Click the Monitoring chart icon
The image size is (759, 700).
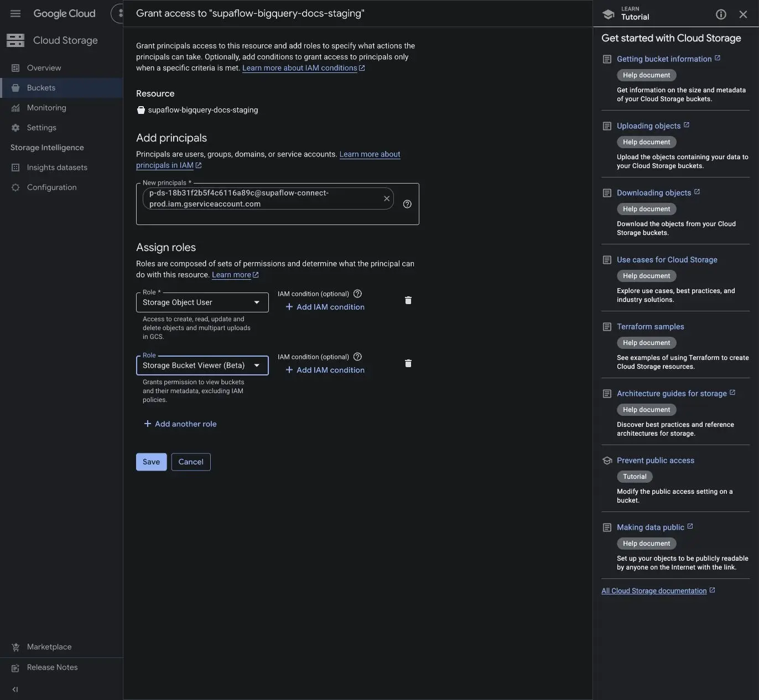(x=15, y=108)
